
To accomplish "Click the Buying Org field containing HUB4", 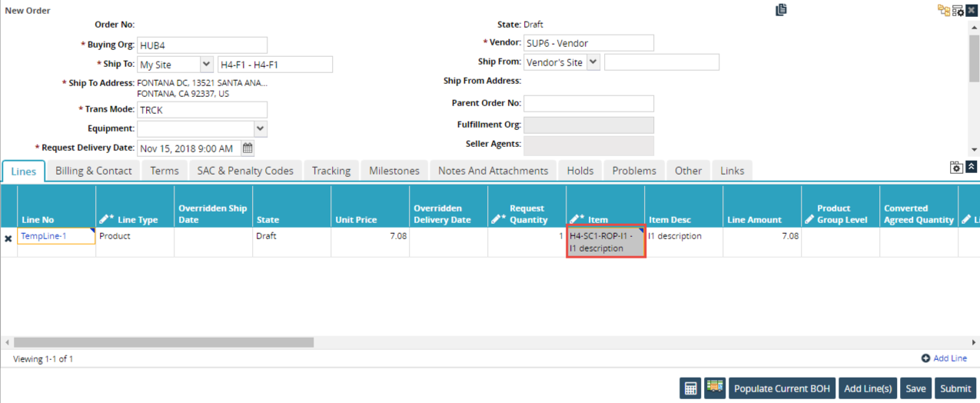I will coord(202,45).
